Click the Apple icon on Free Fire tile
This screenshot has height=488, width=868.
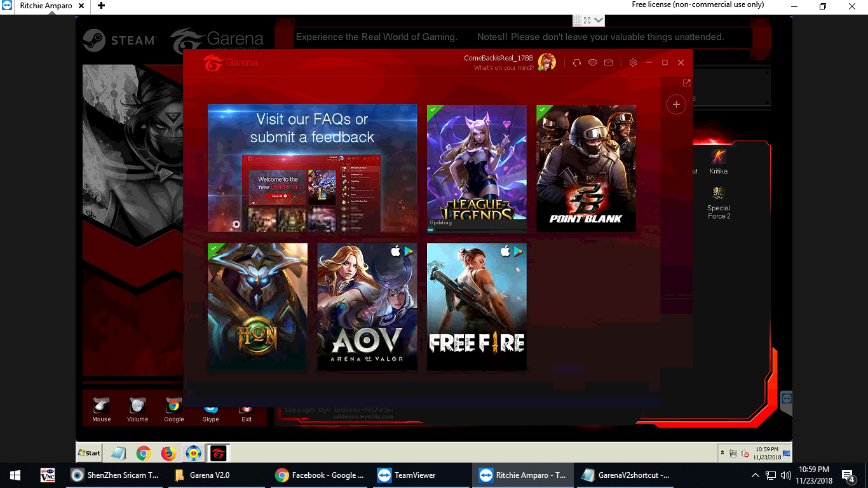click(505, 252)
